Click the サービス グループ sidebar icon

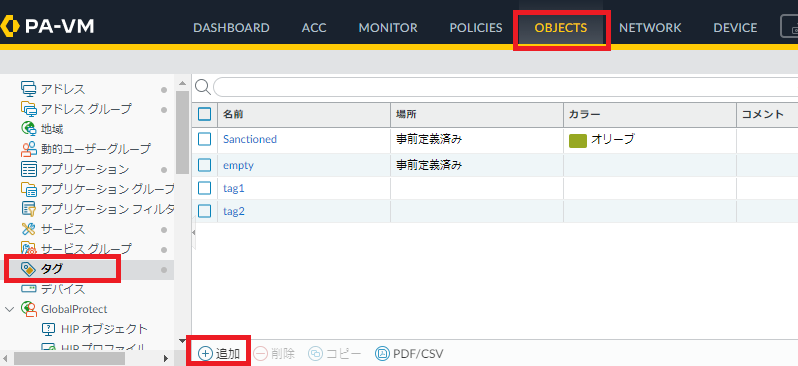[x=29, y=248]
